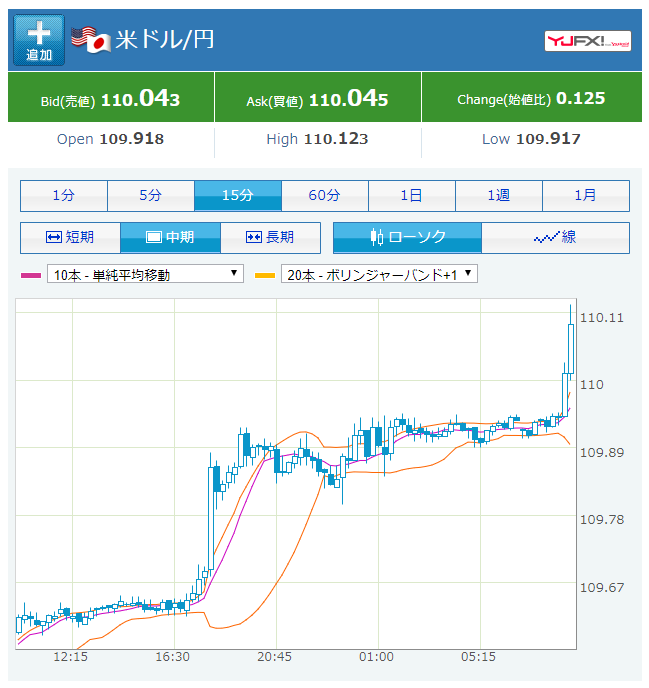Click the Ask(買値) 110.045 price panel
The height and width of the screenshot is (688, 649).
pyautogui.click(x=316, y=99)
